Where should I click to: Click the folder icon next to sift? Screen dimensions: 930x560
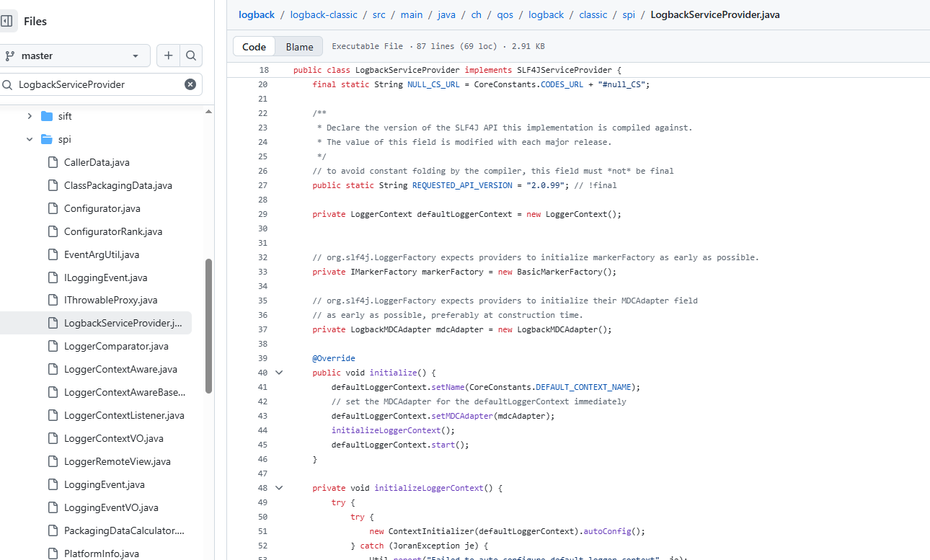coord(47,116)
